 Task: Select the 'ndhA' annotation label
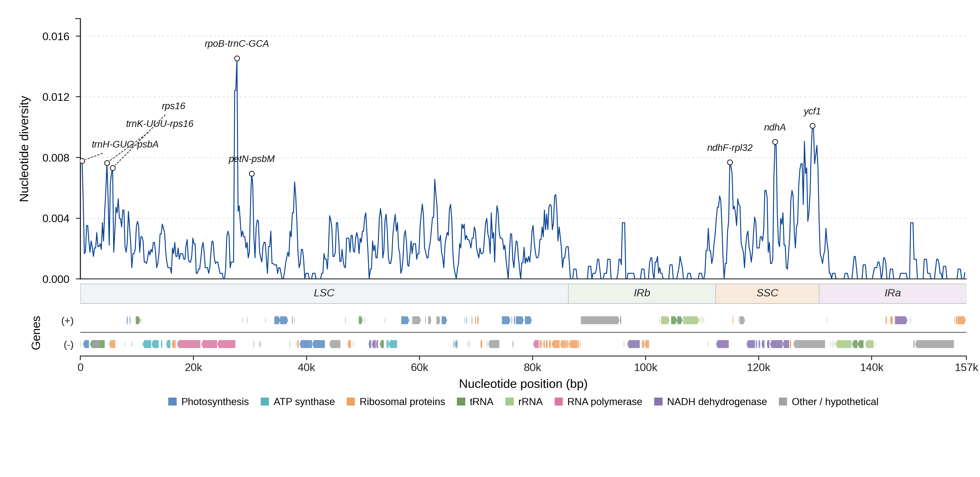[775, 127]
